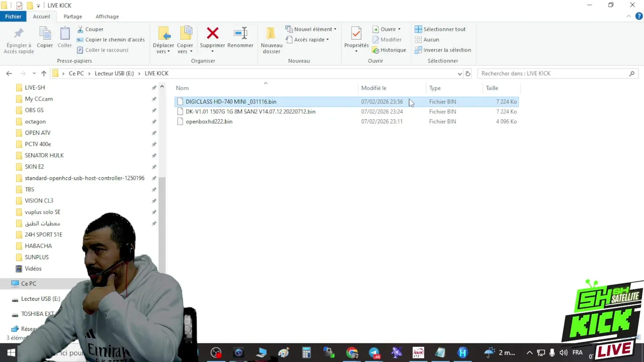Click Aucun selection button

pyautogui.click(x=427, y=40)
